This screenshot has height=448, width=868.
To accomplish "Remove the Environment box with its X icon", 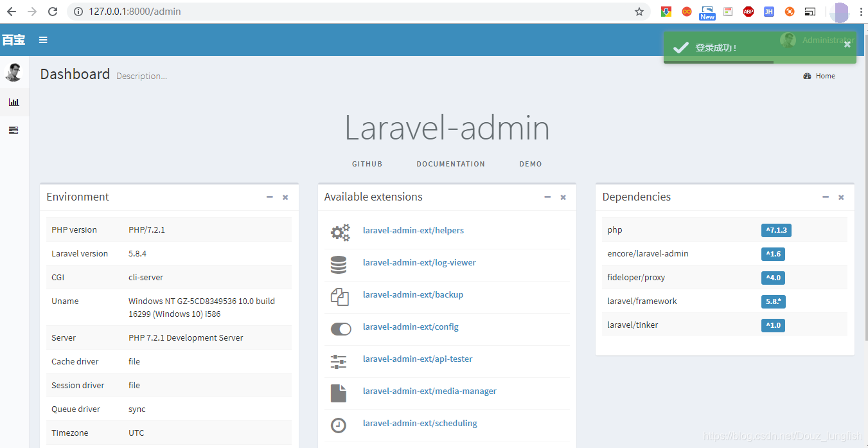I will (x=285, y=197).
